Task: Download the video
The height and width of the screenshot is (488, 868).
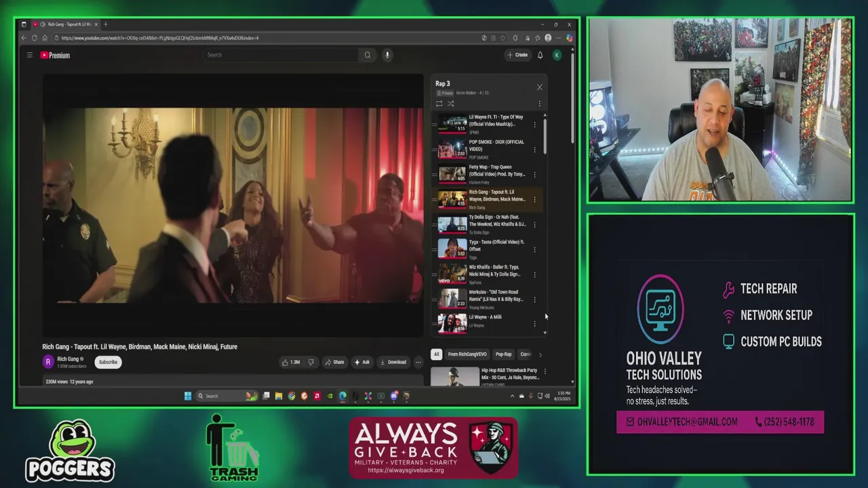Action: (393, 362)
